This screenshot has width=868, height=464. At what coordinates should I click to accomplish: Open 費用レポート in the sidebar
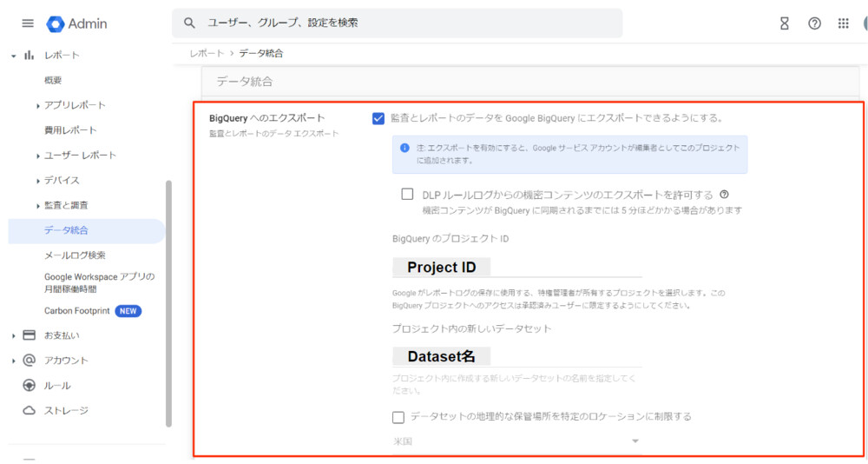point(70,130)
